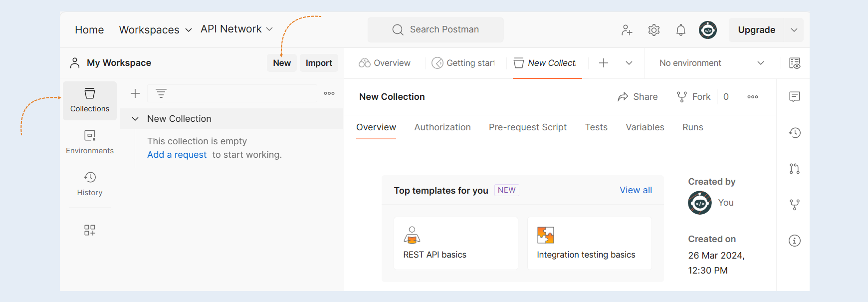The width and height of the screenshot is (868, 302).
Task: Click the configure sidebar squares-plus icon
Action: click(x=90, y=230)
